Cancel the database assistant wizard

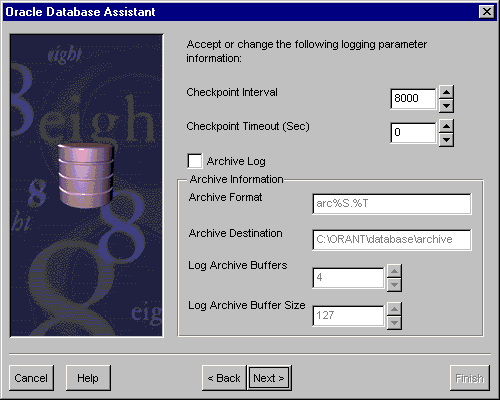click(x=31, y=378)
